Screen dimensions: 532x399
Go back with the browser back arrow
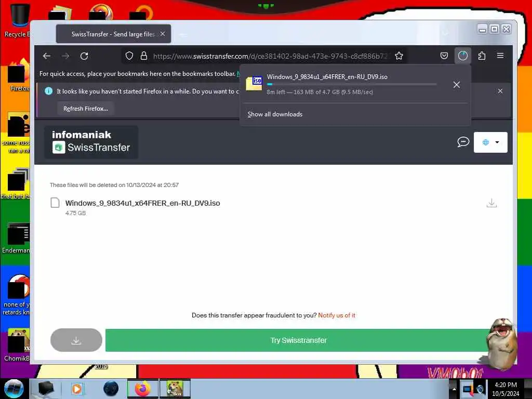pyautogui.click(x=47, y=56)
